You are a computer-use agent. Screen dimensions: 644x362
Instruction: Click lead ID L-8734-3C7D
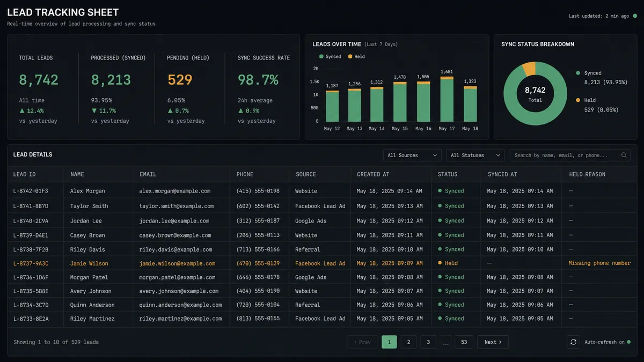click(31, 305)
